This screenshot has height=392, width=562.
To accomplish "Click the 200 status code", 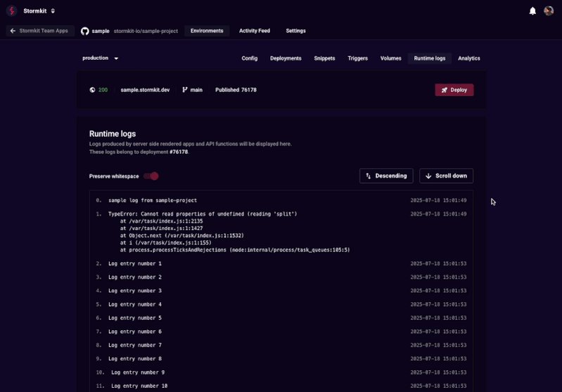I will point(103,90).
